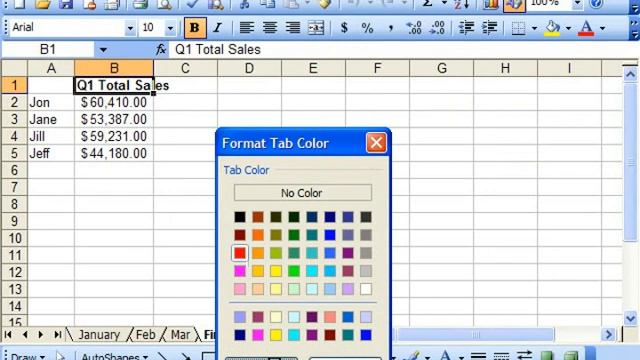Expand the Fill Color dropdown arrow
The height and width of the screenshot is (360, 640).
[568, 28]
